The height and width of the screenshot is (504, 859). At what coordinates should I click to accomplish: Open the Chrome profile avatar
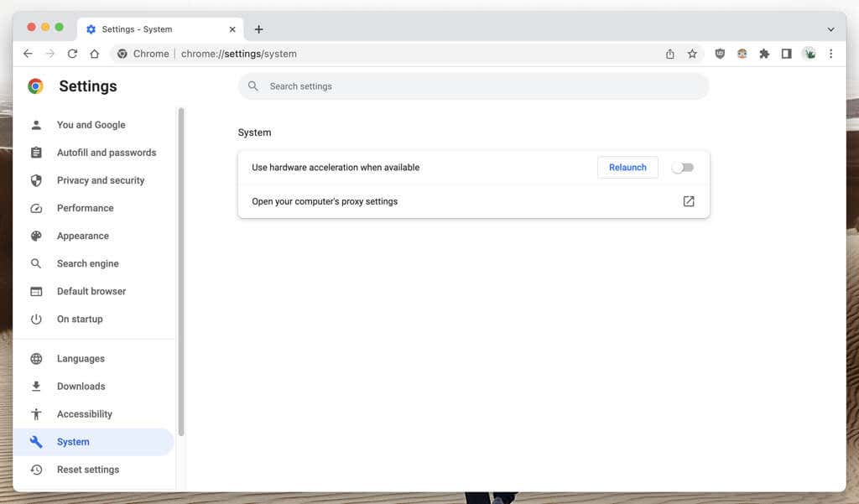(x=810, y=53)
